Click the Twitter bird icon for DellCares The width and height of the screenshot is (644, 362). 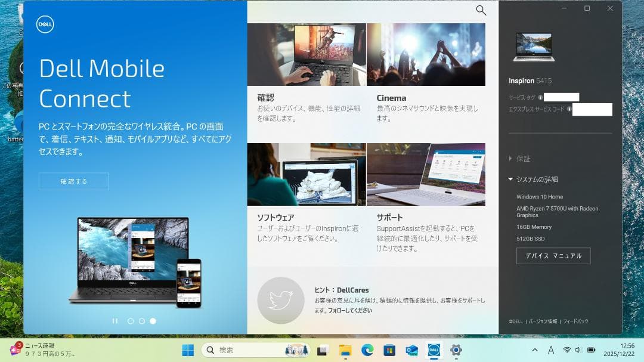point(280,300)
